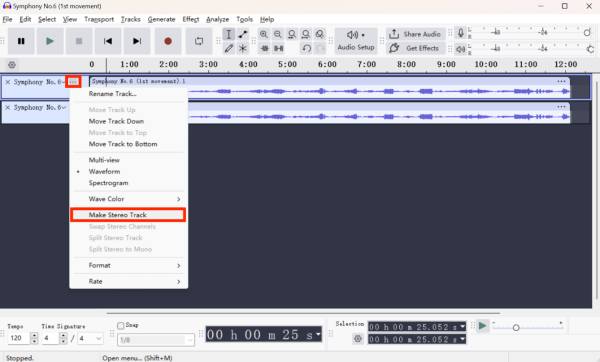This screenshot has height=362, width=600.
Task: Select the Draw pencil tool
Action: (x=228, y=48)
